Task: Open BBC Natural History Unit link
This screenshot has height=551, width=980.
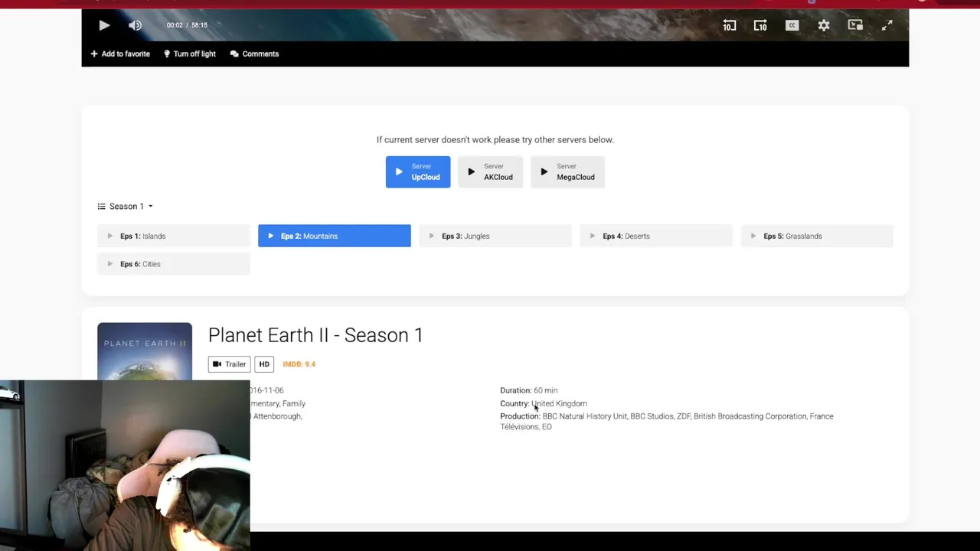Action: pos(584,416)
